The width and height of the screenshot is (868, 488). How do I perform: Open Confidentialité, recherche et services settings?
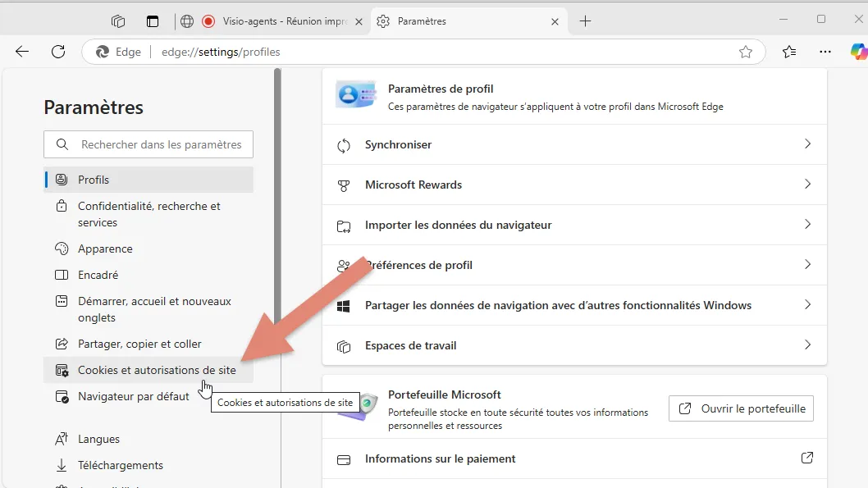pos(148,214)
